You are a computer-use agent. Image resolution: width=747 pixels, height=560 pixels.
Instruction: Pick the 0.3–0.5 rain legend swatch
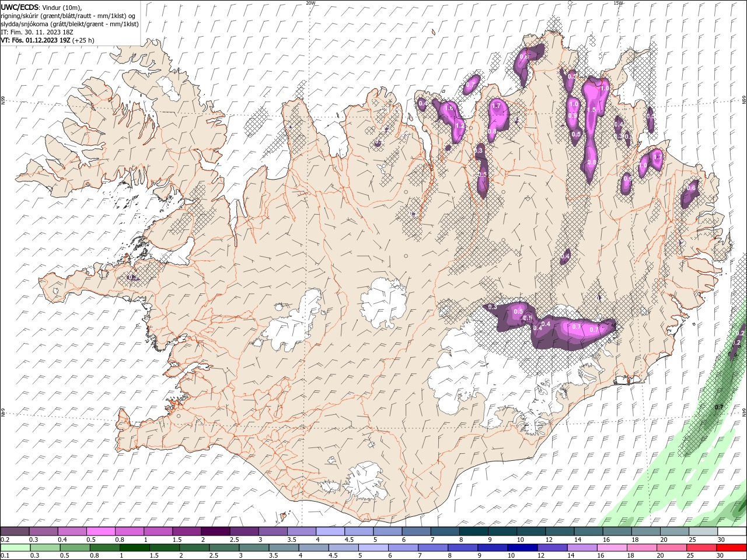pyautogui.click(x=46, y=548)
